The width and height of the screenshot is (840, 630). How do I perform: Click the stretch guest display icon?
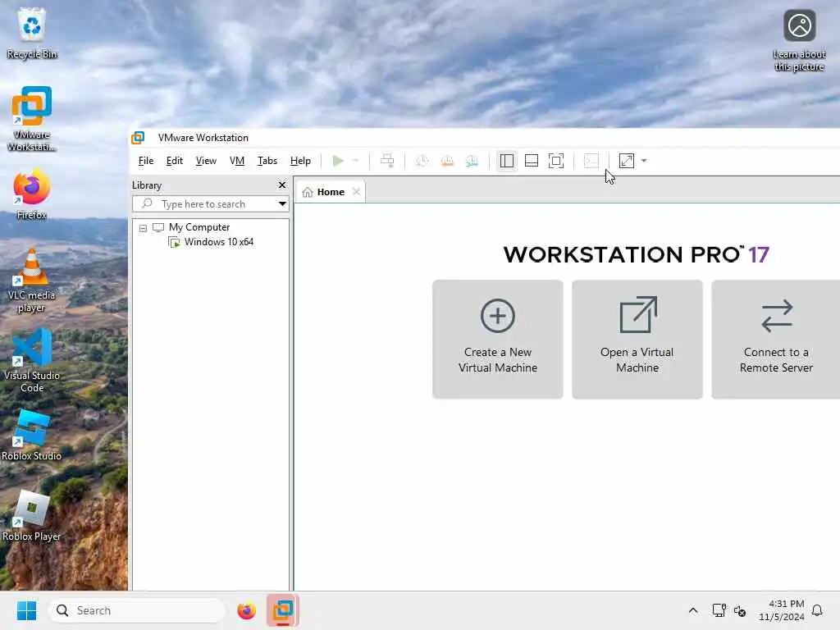point(626,161)
